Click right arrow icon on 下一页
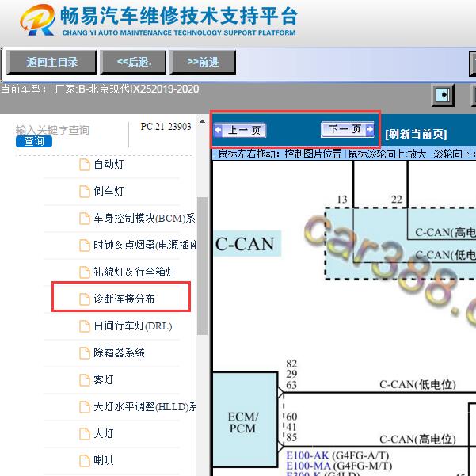Viewport: 476px width, 476px height. (370, 129)
